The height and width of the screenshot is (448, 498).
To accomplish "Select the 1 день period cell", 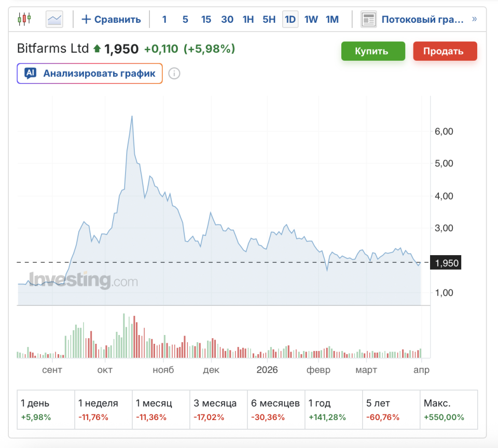I will tap(46, 410).
